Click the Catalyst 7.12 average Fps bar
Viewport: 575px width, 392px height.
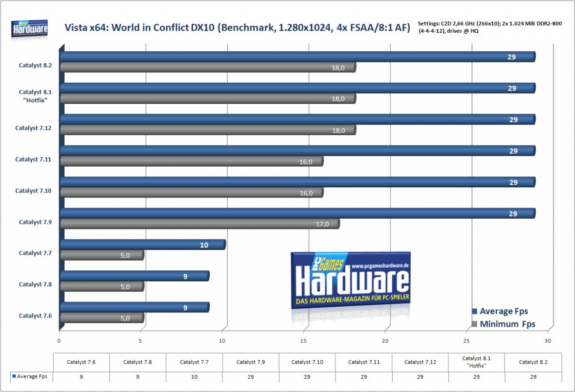(298, 119)
